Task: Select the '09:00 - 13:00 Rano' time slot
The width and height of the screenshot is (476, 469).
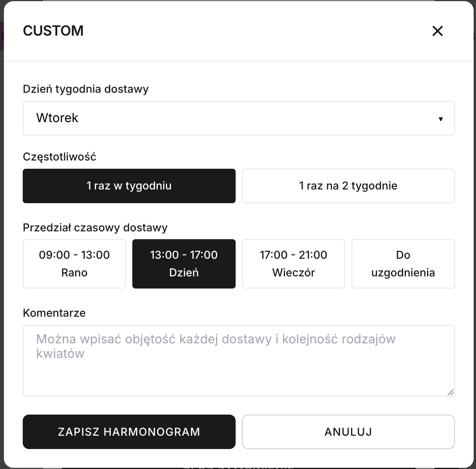Action: click(x=74, y=263)
